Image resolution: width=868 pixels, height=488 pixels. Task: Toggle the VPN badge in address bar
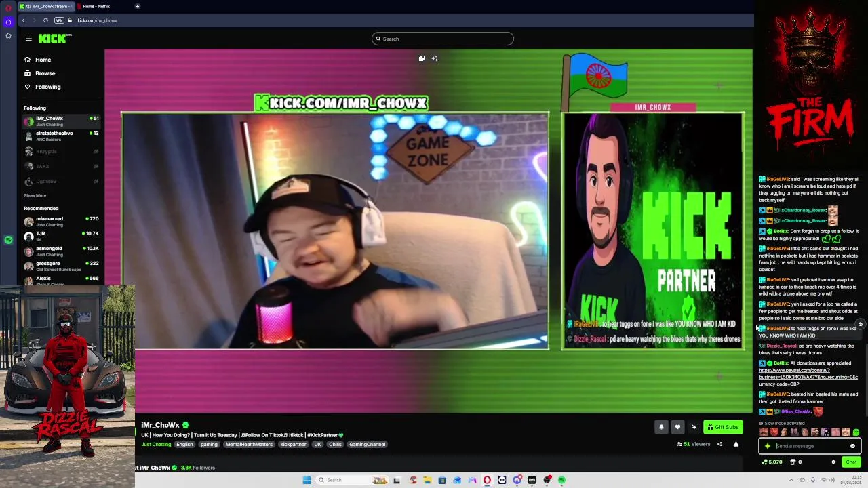(x=59, y=20)
